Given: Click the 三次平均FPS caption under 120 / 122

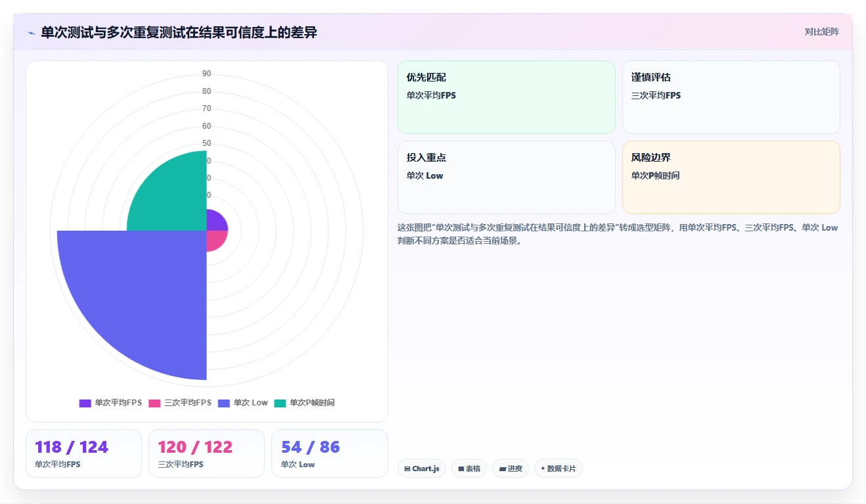Looking at the screenshot, I should (x=181, y=464).
